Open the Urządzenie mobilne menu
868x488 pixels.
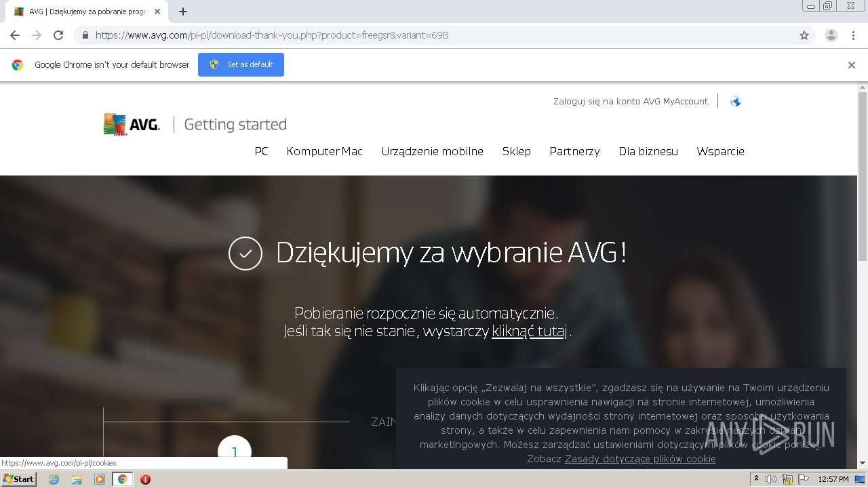(433, 151)
